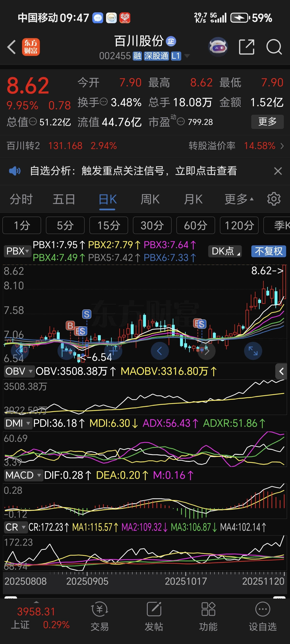Tap the 20251017 date axis label
The width and height of the screenshot is (290, 644).
pos(186,581)
